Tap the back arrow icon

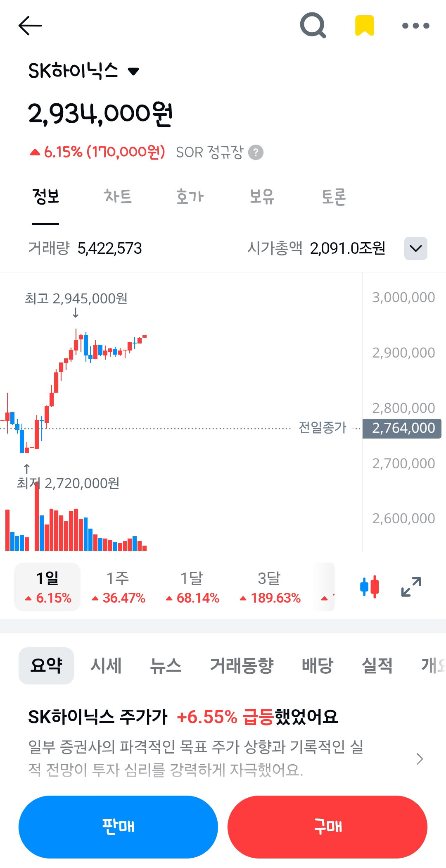point(30,26)
